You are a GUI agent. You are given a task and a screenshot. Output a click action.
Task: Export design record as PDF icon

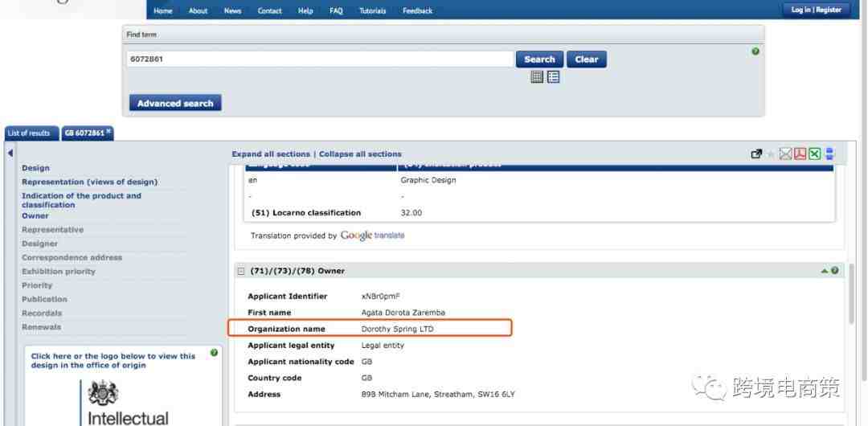click(800, 154)
